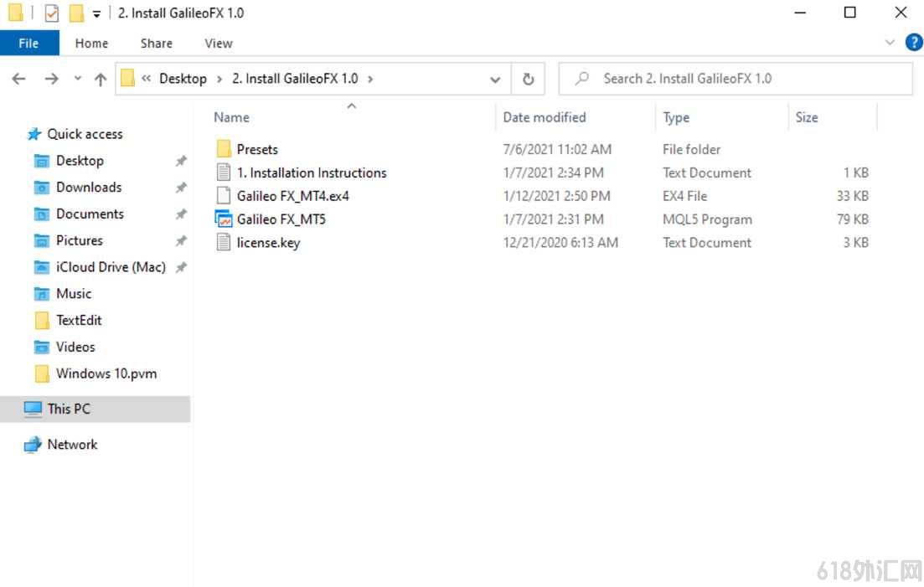Open Desktop in the navigation pane

[80, 161]
